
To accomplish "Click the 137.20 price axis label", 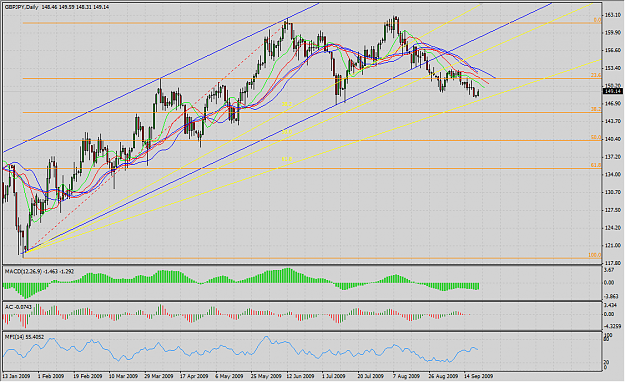I will (612, 156).
